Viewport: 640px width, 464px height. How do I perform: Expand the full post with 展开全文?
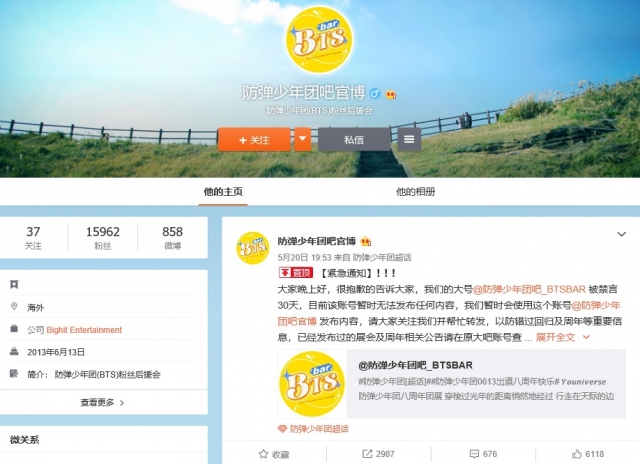point(562,337)
